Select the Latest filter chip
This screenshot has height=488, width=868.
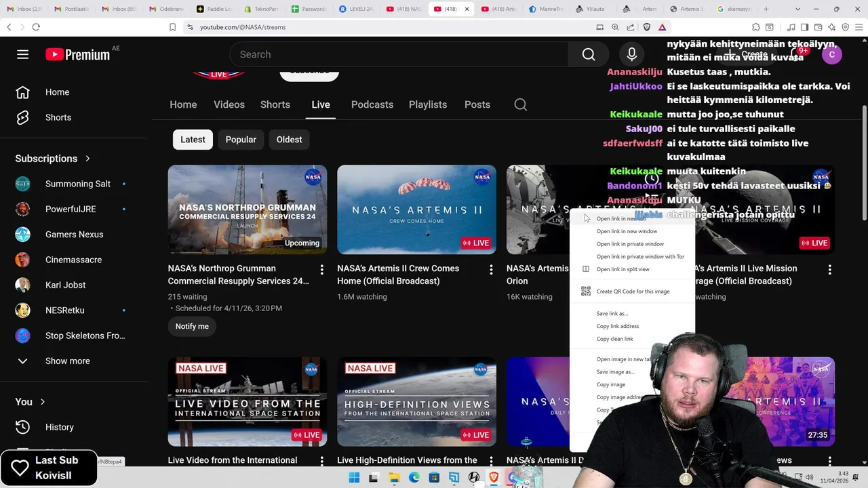[193, 140]
